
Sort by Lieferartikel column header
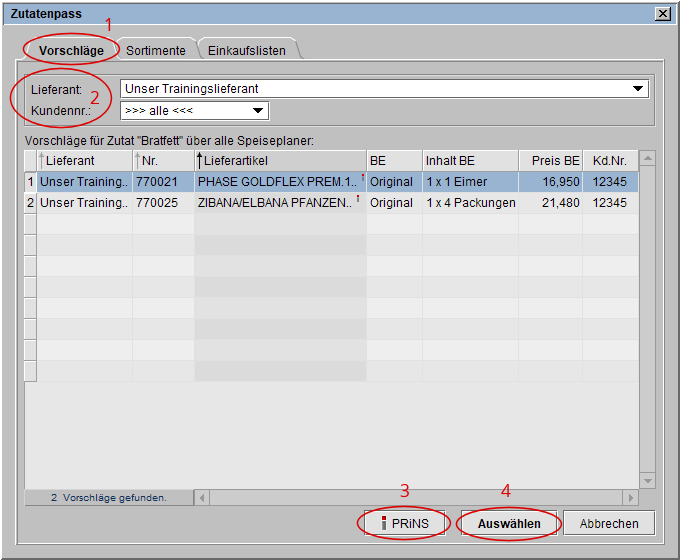[280, 160]
